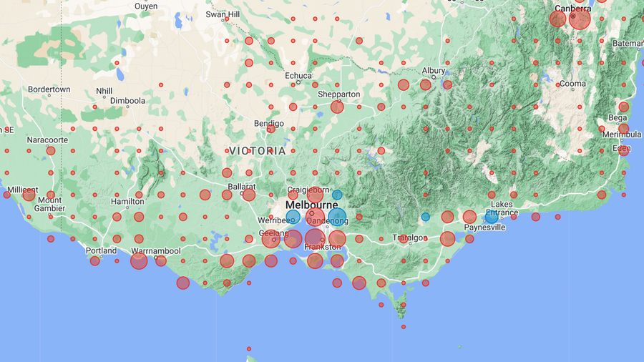Click the blue bubble over Werribee
This screenshot has width=644, height=362.
pyautogui.click(x=293, y=217)
